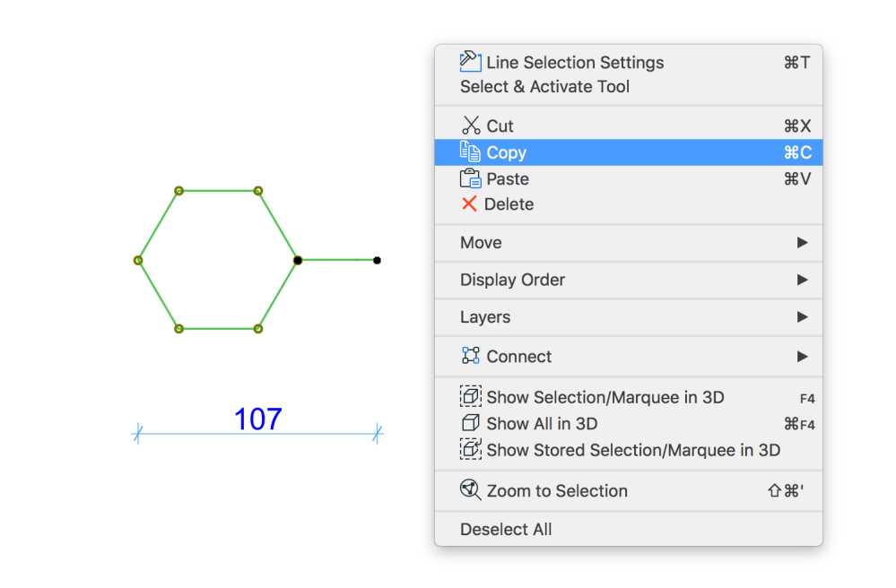Open the Layers submenu arrow
The image size is (896, 588).
coord(802,317)
